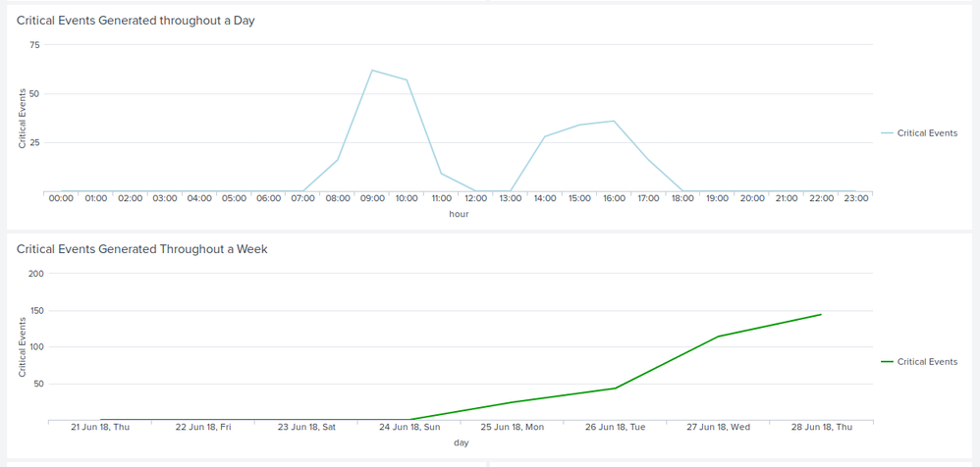This screenshot has width=980, height=467.
Task: Click the 25 value on day chart y-axis
Action: coord(33,142)
